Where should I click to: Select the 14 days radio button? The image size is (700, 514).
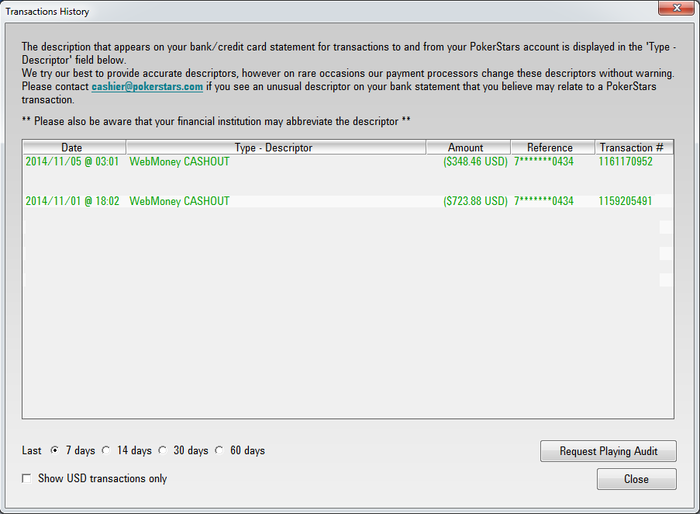click(106, 450)
